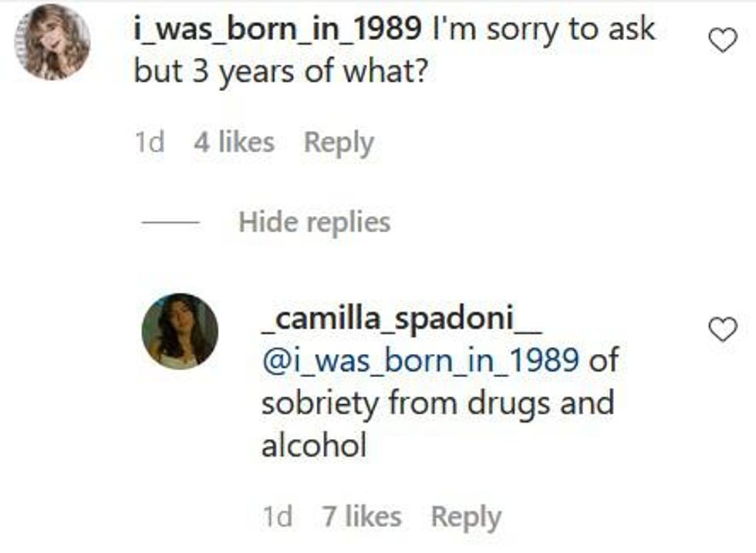Like the comment by i_was_born_in_1989

tap(722, 41)
